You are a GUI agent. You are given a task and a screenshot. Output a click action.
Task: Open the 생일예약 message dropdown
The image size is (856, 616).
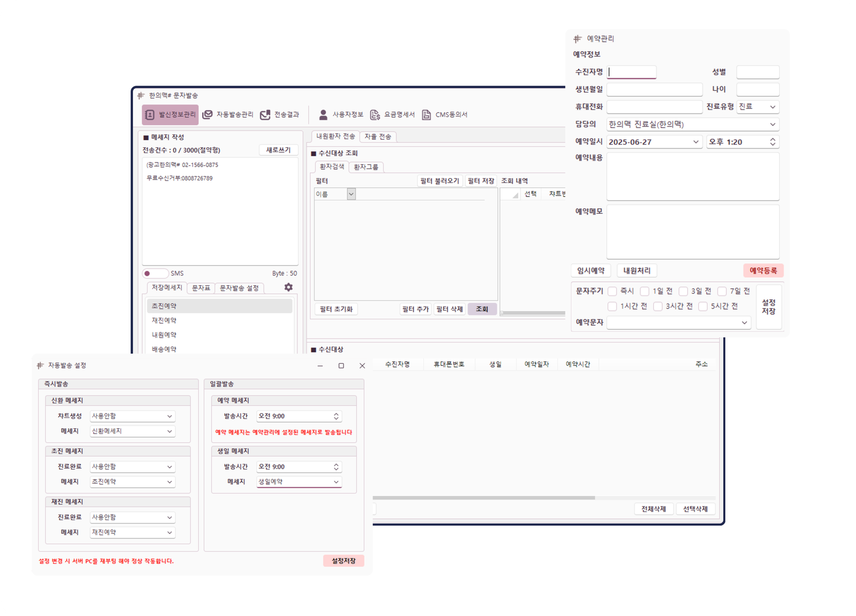click(299, 482)
